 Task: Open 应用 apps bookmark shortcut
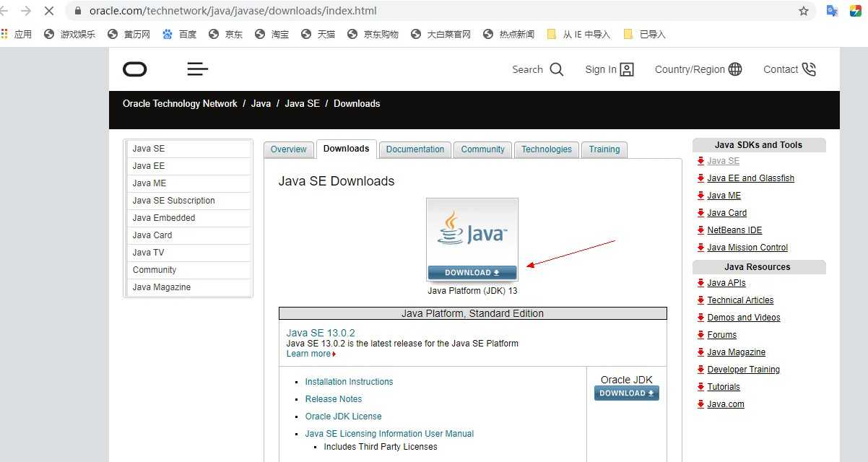click(x=16, y=34)
